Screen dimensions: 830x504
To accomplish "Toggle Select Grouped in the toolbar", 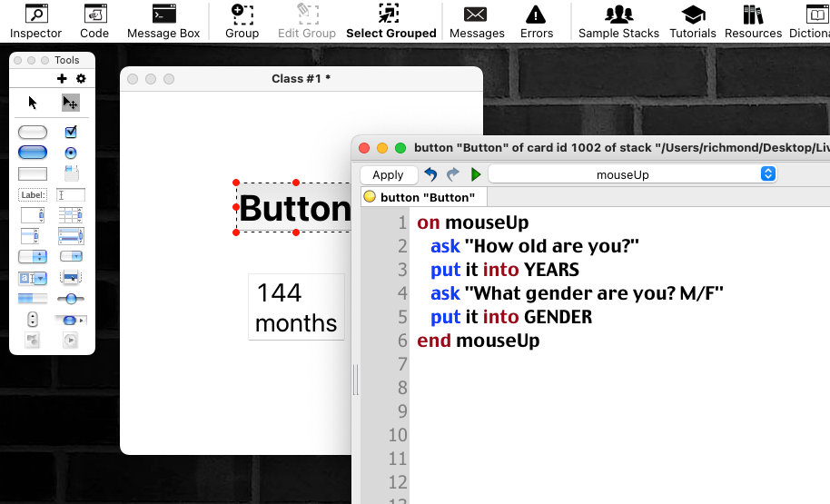I will click(390, 21).
